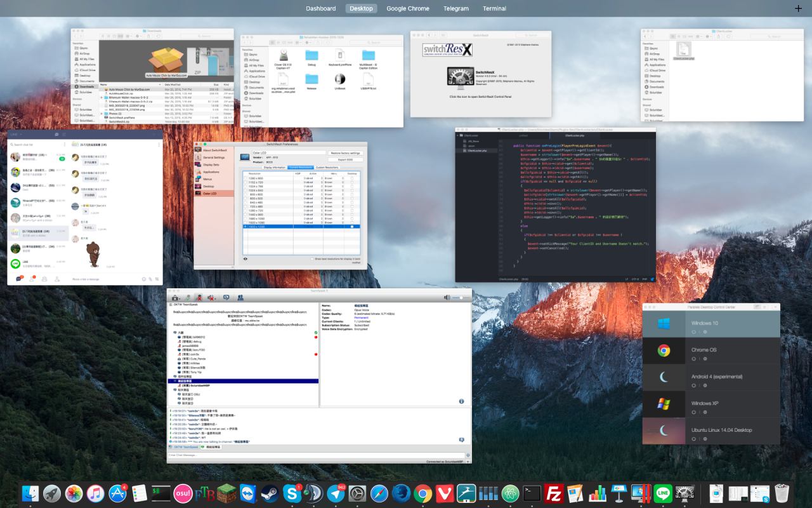Open LINE from the Dock
Viewport: 812px width, 508px height.
[664, 493]
